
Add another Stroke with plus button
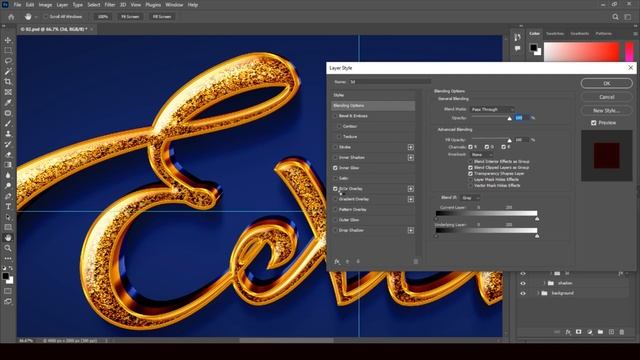coord(411,147)
